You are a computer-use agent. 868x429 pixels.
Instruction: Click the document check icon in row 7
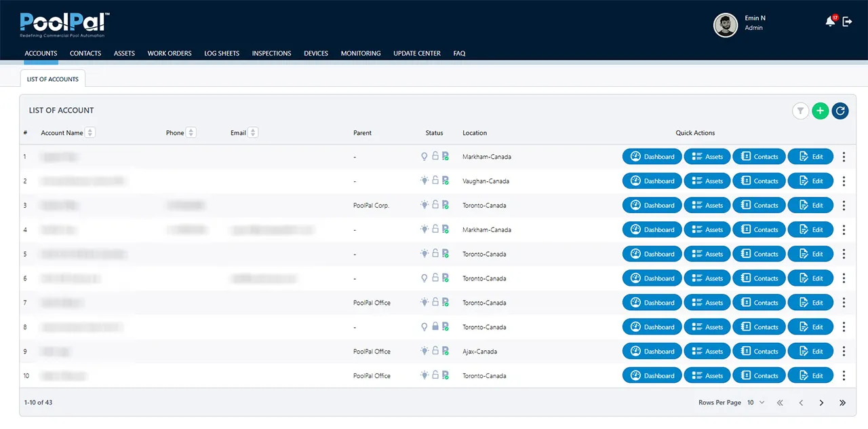[x=446, y=303]
